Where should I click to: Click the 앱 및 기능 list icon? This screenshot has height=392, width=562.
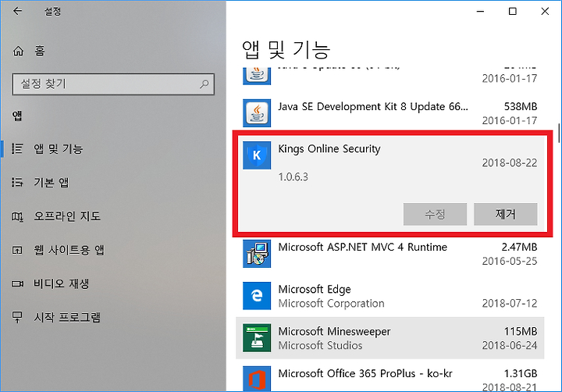pyautogui.click(x=17, y=148)
